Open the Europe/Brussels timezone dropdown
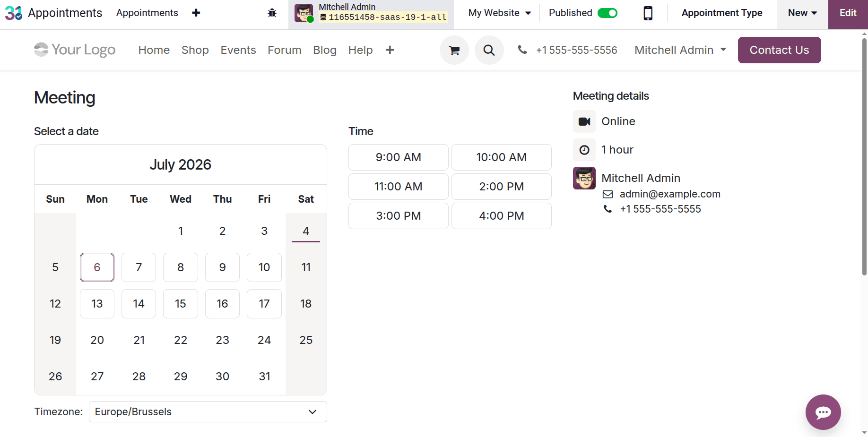 [x=208, y=411]
